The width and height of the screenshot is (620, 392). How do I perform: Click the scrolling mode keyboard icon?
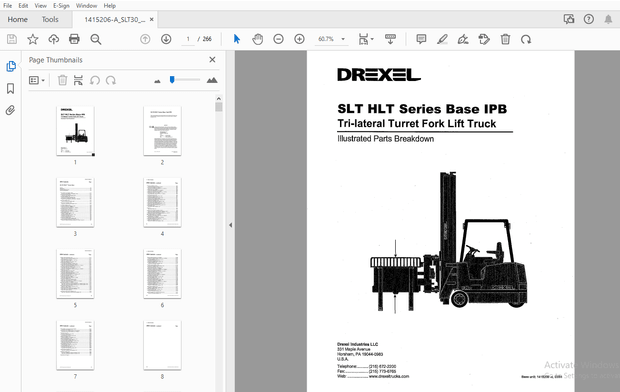click(x=390, y=39)
